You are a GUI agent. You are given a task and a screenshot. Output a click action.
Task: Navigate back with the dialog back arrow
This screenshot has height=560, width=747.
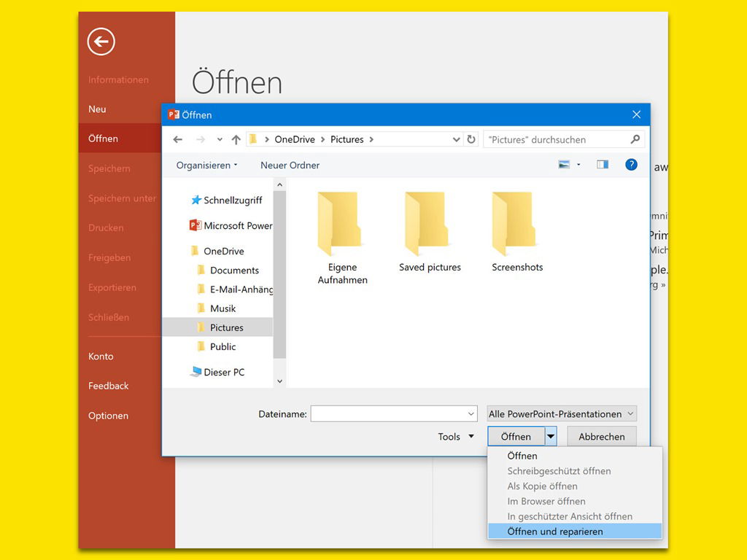click(177, 139)
